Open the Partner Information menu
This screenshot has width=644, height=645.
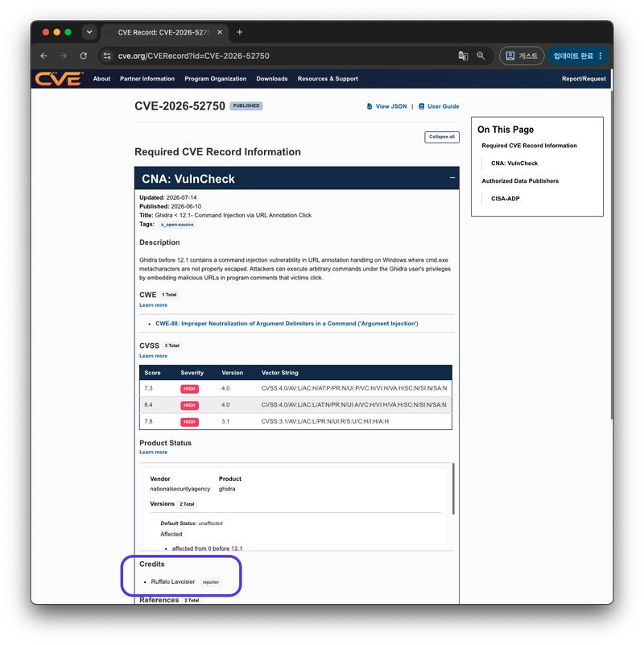click(147, 79)
